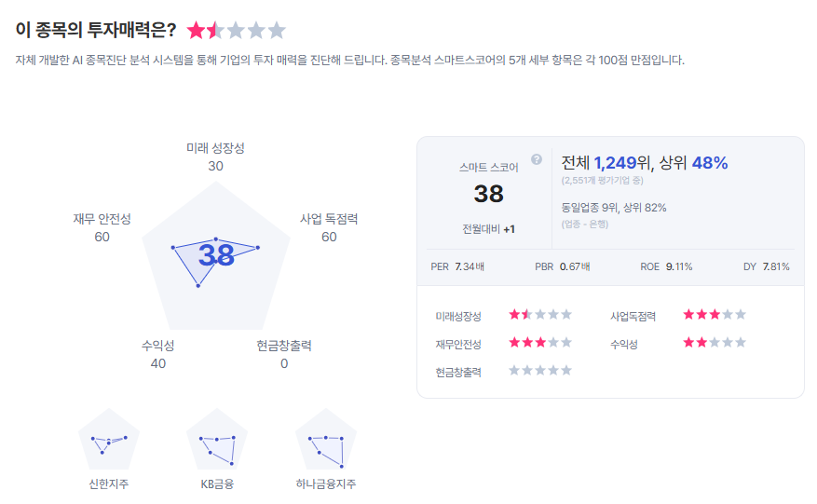Click the 사업 독점력 radar axis label
The height and width of the screenshot is (504, 817).
tap(329, 219)
